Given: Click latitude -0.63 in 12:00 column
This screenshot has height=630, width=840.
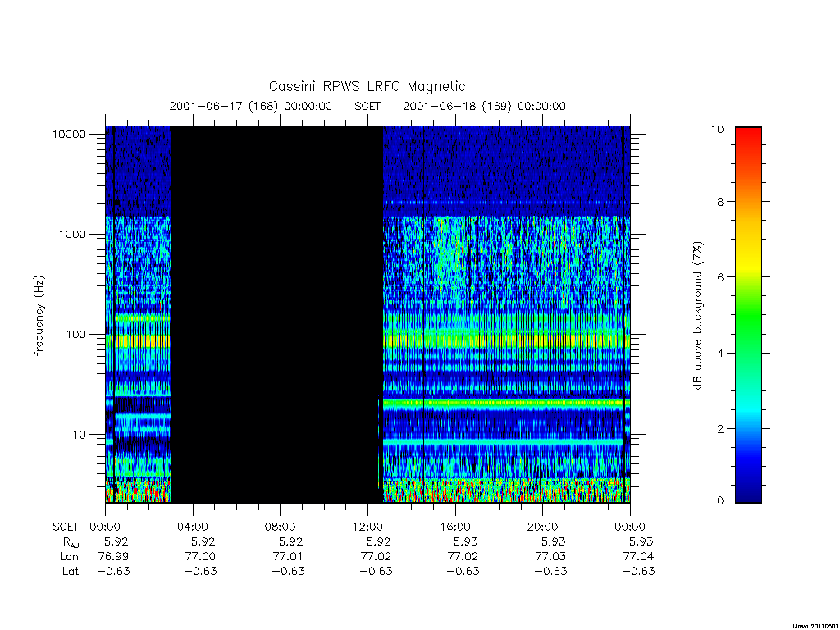Looking at the screenshot, I should click(x=376, y=572).
